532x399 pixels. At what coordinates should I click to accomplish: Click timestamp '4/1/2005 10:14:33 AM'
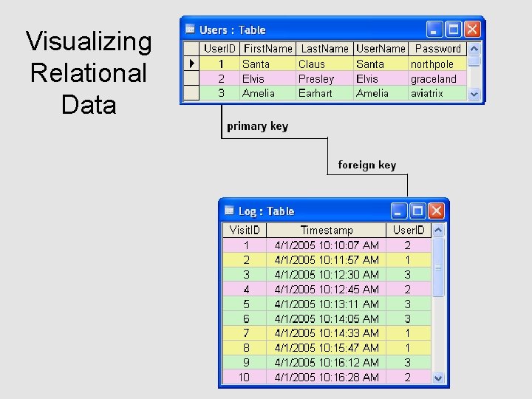pyautogui.click(x=327, y=332)
